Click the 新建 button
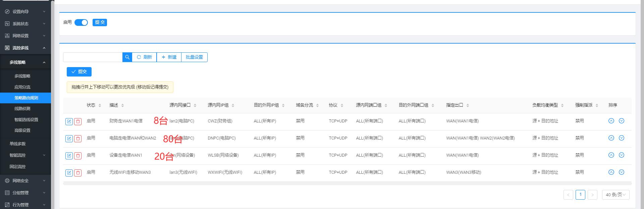Screen dimensions: 644x209 click(169, 57)
